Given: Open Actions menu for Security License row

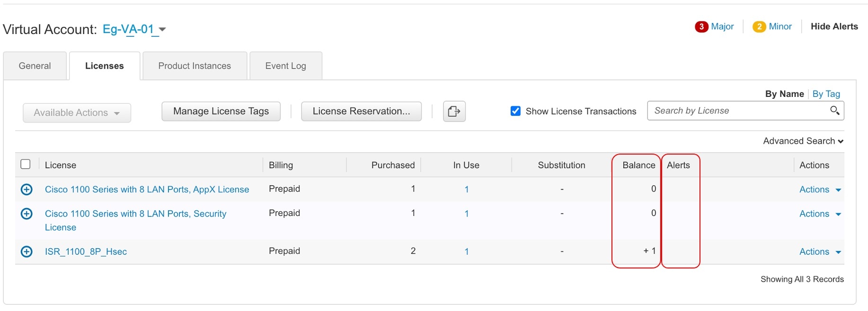Looking at the screenshot, I should tap(820, 214).
